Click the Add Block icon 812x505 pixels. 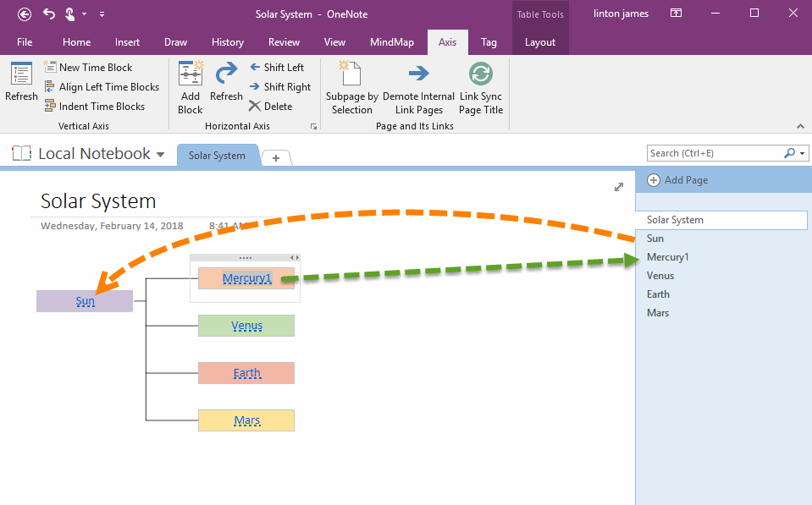click(191, 75)
